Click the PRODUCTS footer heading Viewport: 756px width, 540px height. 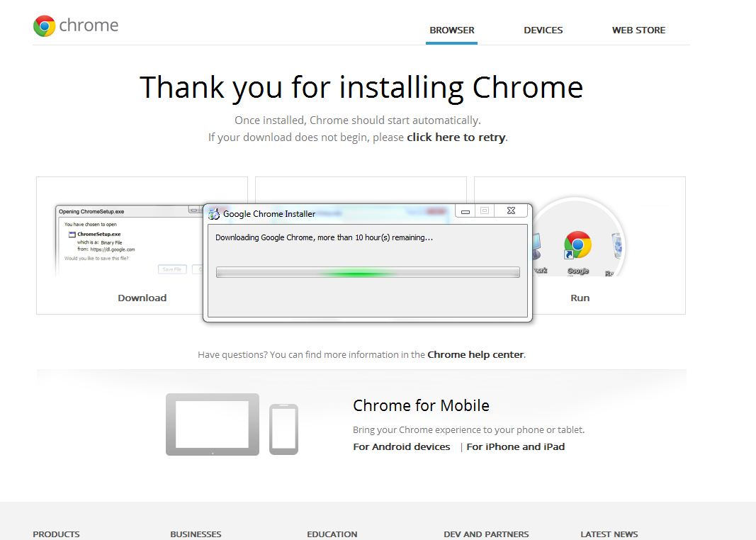click(x=57, y=534)
